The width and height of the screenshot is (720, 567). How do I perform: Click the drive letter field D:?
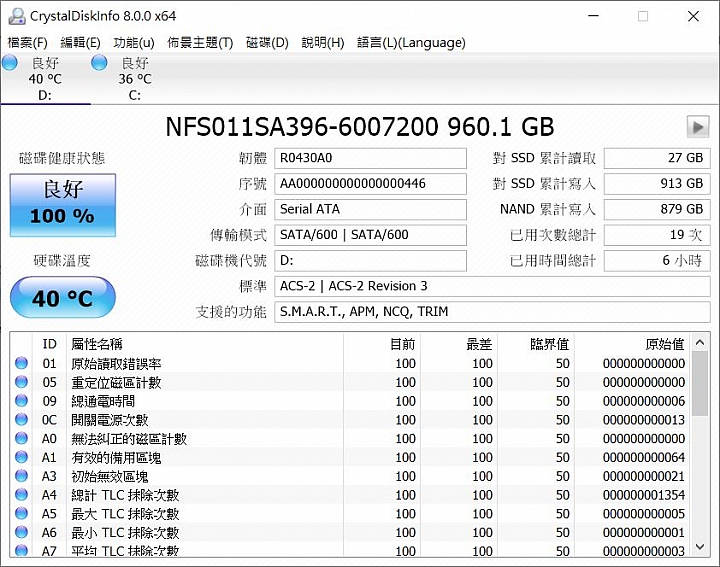tap(371, 261)
